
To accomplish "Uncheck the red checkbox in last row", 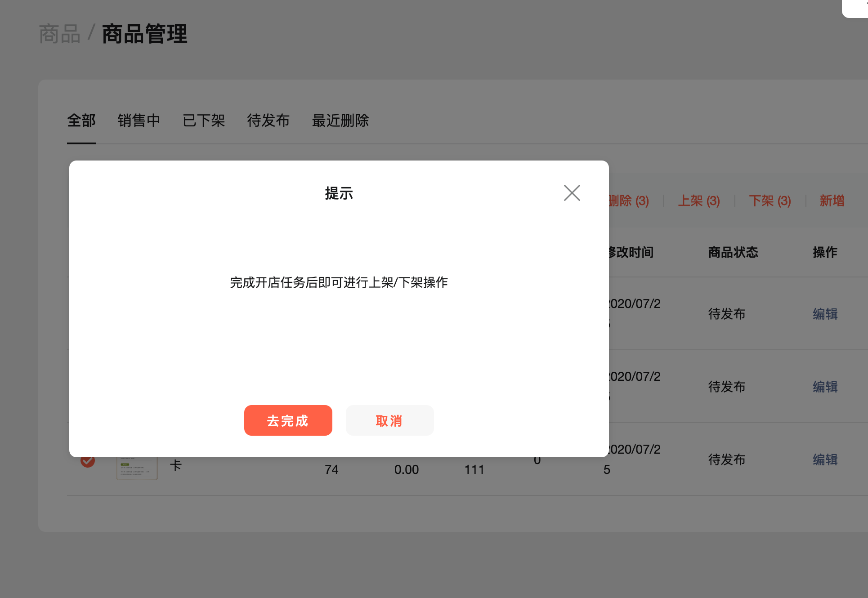I will pyautogui.click(x=88, y=462).
